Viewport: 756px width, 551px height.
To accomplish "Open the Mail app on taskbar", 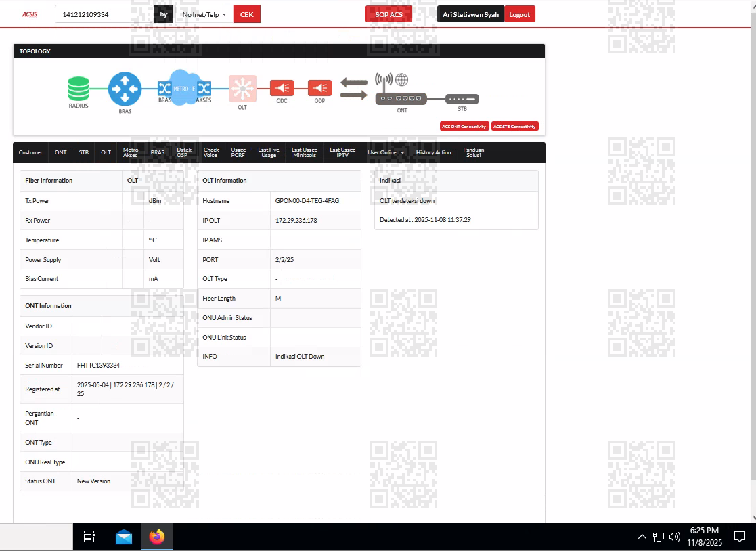I will 124,537.
